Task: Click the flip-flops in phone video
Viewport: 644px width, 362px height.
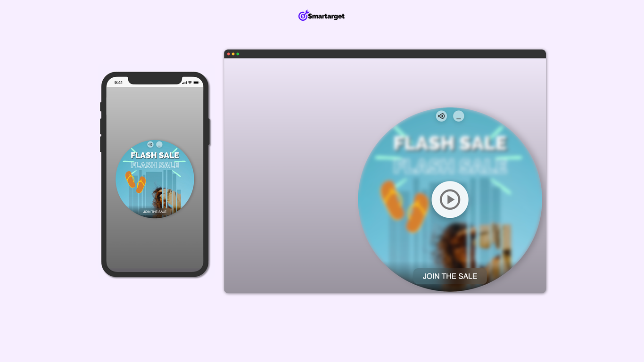Action: coord(135,182)
